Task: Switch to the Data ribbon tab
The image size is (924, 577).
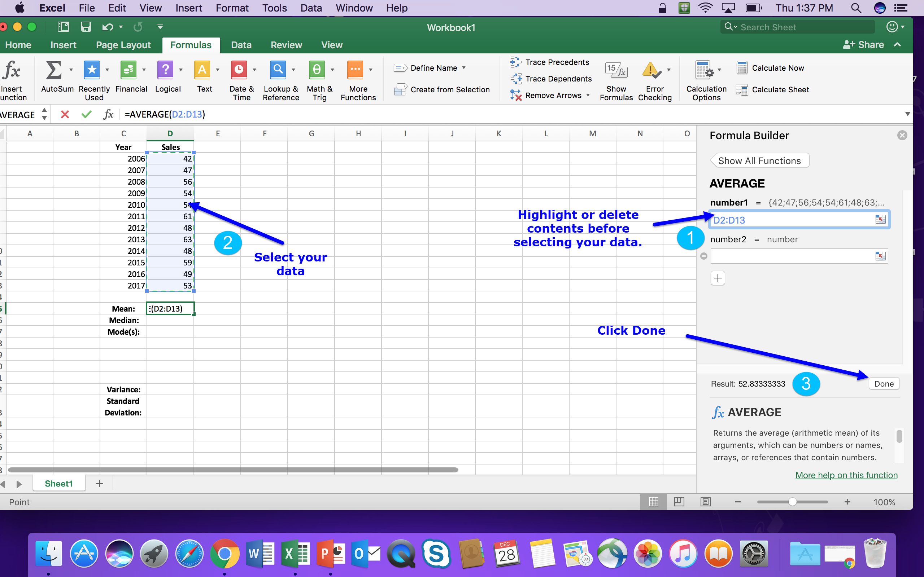Action: click(241, 45)
